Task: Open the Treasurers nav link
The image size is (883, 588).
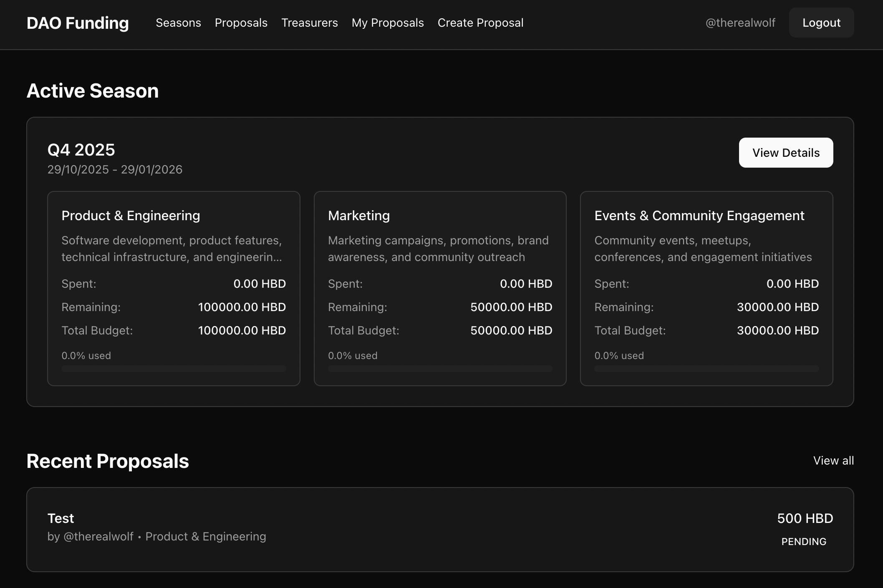Action: (x=309, y=23)
